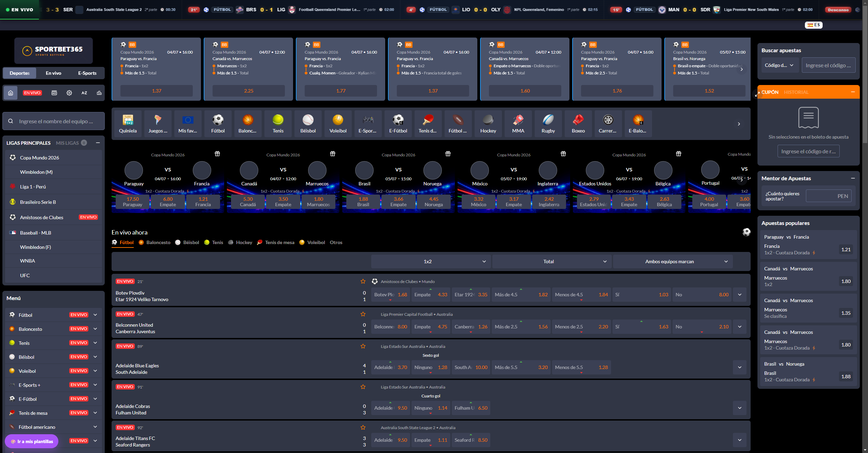Viewport: 868px width, 453px height.
Task: Open the settings gear icon in sidebar
Action: tap(69, 93)
